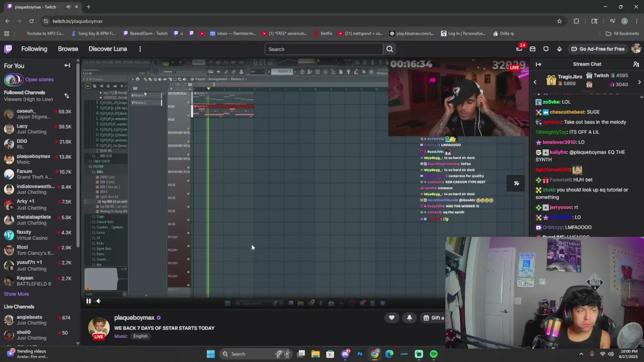The height and width of the screenshot is (362, 644).
Task: Show next chat leaderboard with right arrow
Action: (639, 82)
